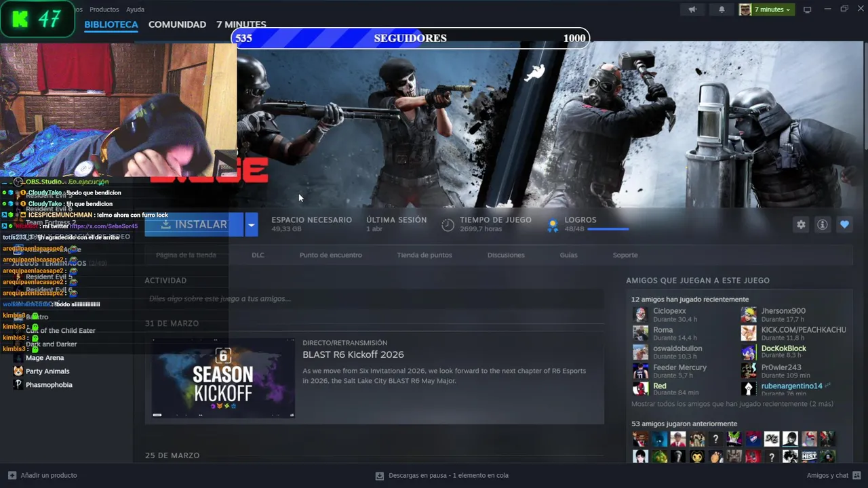Toggle the favorite heart icon

pyautogui.click(x=844, y=224)
